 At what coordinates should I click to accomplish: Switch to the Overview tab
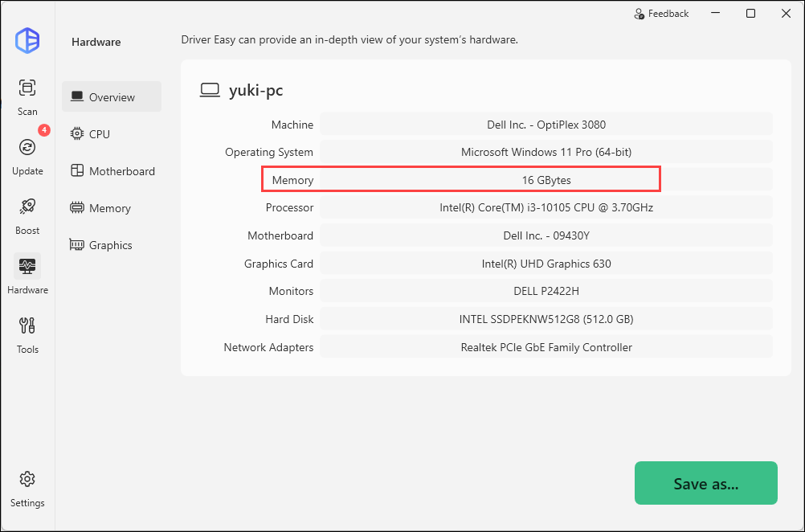pos(112,97)
